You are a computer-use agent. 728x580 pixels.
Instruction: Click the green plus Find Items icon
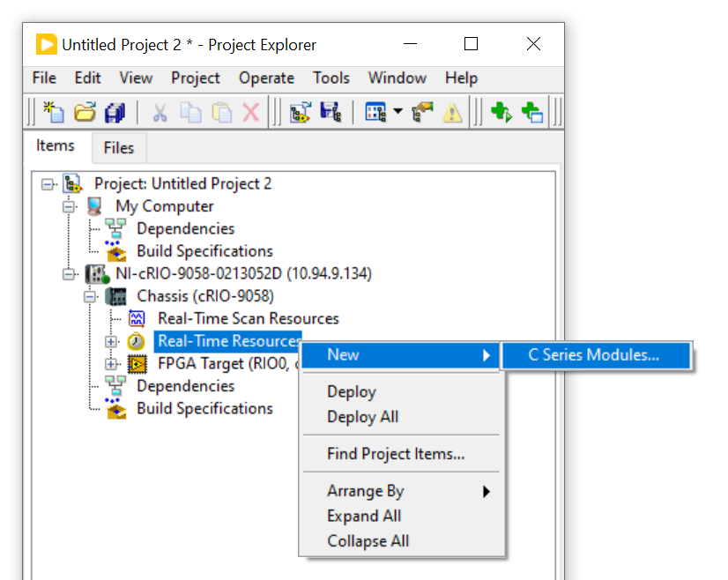coord(501,112)
